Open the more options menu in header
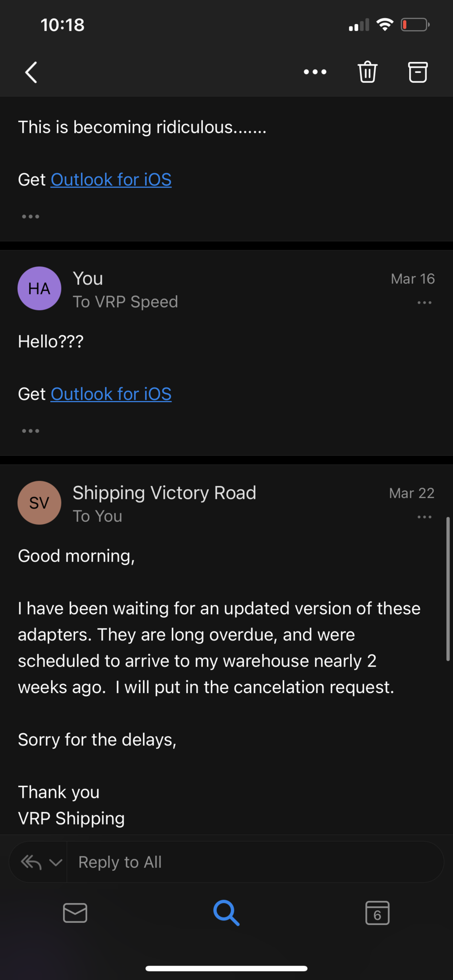The width and height of the screenshot is (453, 980). [x=315, y=72]
